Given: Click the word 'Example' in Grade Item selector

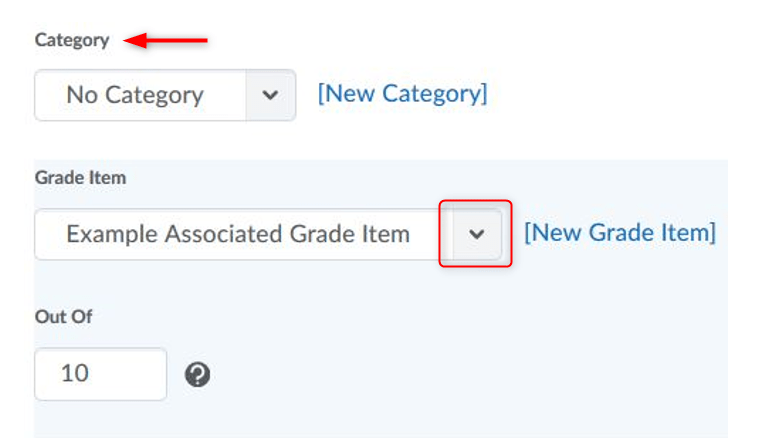Looking at the screenshot, I should [111, 234].
